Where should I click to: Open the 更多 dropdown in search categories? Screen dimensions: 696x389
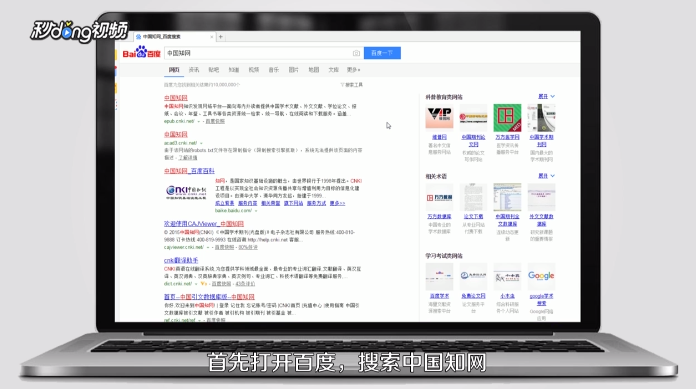353,70
